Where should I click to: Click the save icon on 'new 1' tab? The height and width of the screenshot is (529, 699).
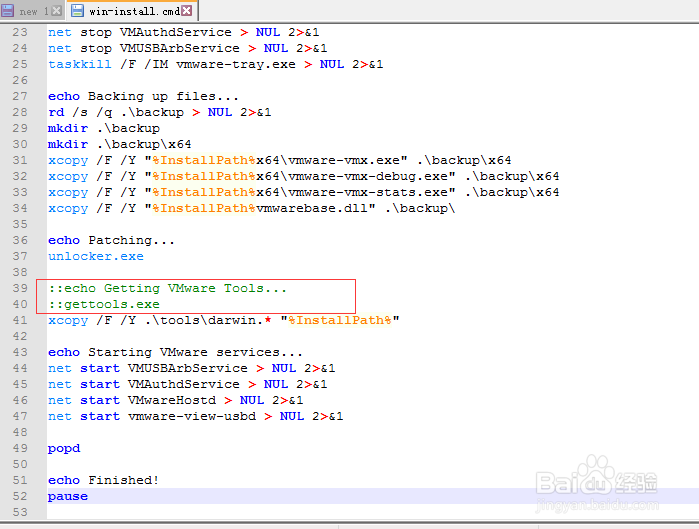8,11
